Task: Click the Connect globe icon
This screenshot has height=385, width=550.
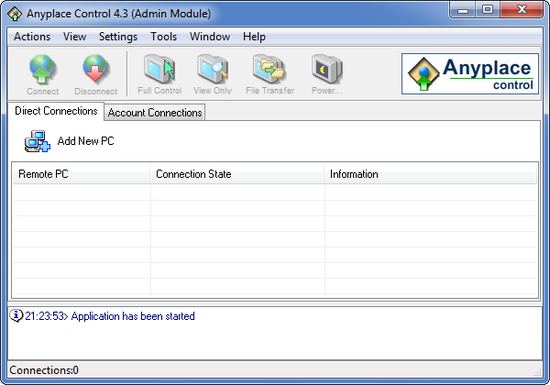Action: click(42, 69)
